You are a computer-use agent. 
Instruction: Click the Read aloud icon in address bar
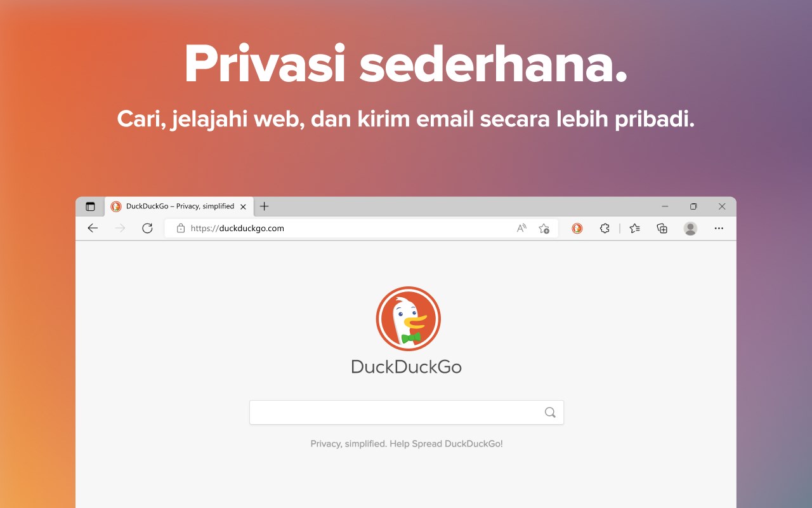[521, 228]
